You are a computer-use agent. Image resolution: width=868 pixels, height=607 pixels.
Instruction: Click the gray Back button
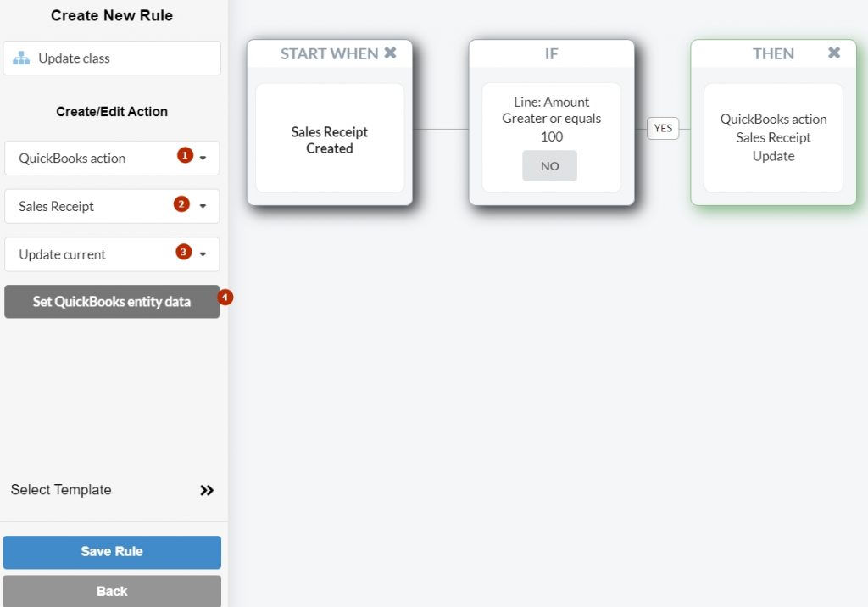coord(112,591)
